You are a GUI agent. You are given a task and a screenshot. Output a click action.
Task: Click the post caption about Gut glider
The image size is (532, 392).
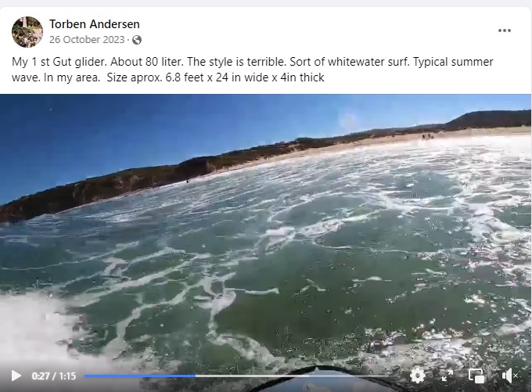253,70
